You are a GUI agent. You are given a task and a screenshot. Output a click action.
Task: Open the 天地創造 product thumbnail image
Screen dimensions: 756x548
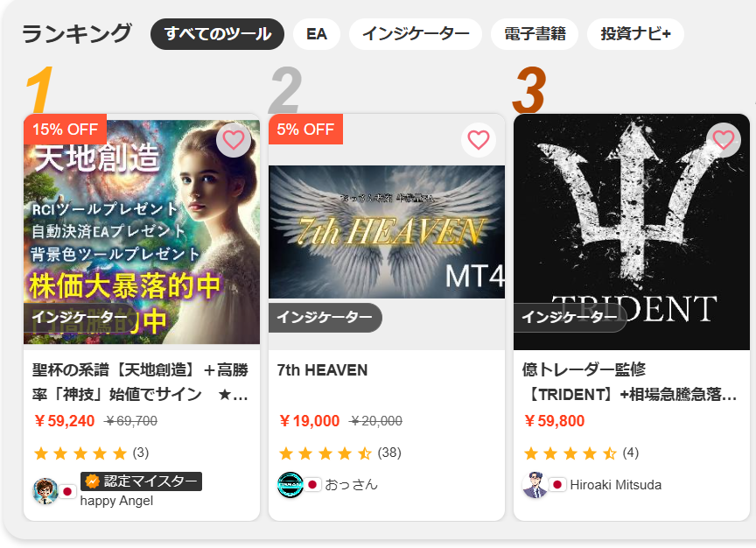(x=142, y=232)
